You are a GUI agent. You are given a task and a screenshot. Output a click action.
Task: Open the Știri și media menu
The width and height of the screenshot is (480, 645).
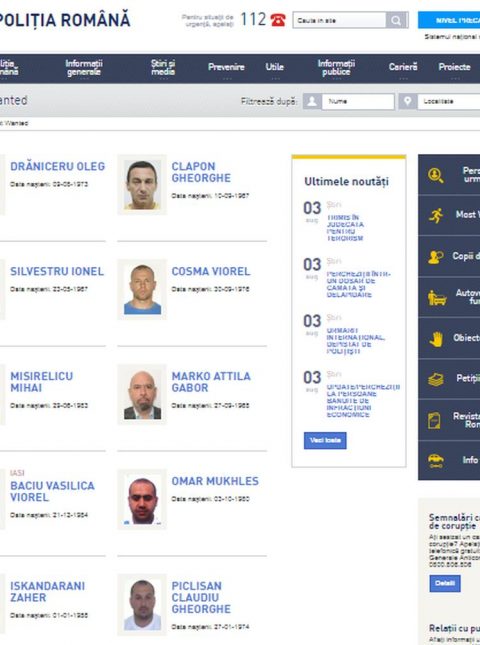click(x=163, y=67)
